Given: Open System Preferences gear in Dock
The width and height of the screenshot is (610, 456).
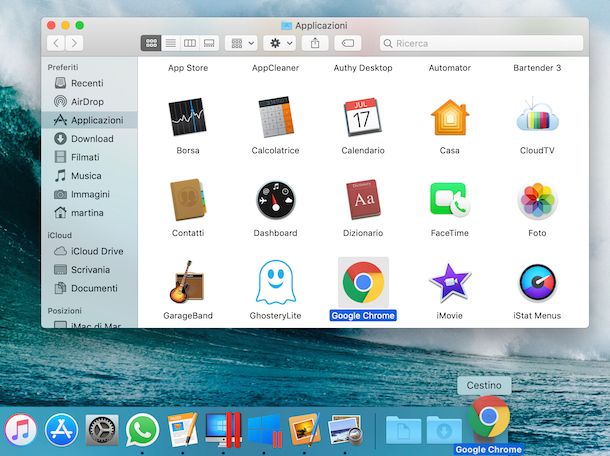Looking at the screenshot, I should (102, 430).
